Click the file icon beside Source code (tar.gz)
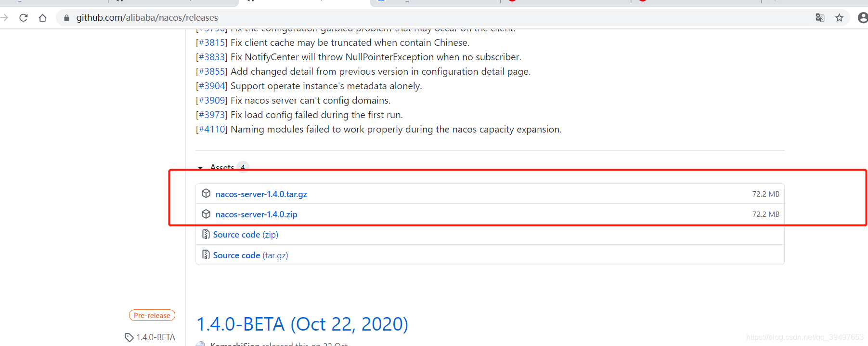The width and height of the screenshot is (868, 346). (x=206, y=254)
